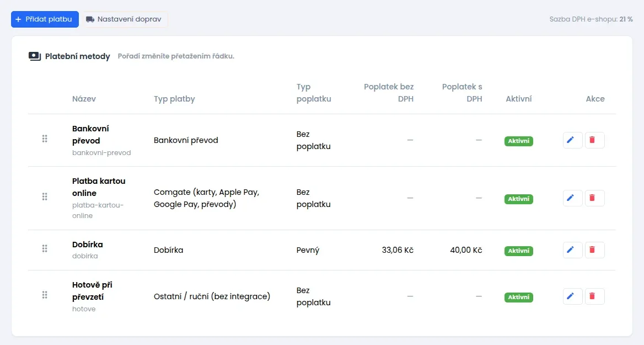Click the 40,00 Kč fee value
The width and height of the screenshot is (644, 345).
466,250
